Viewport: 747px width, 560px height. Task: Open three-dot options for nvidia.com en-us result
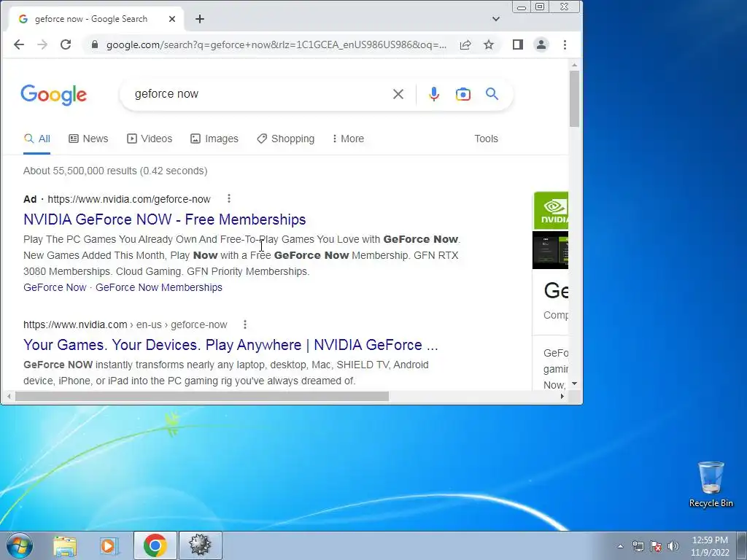(245, 324)
